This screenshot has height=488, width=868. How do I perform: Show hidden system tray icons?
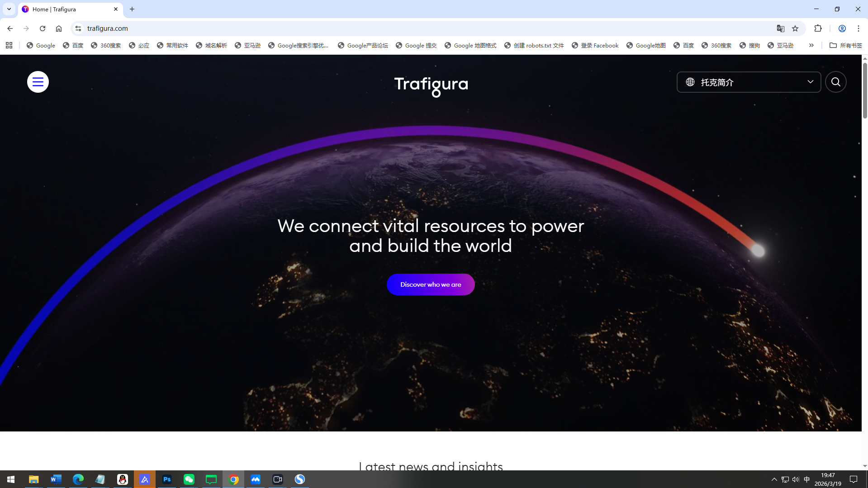774,479
